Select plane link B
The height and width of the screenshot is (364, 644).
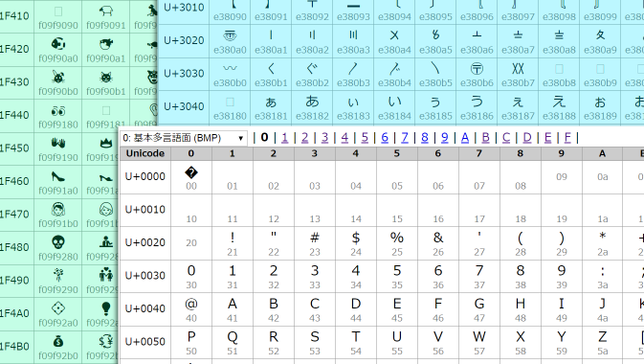(485, 138)
